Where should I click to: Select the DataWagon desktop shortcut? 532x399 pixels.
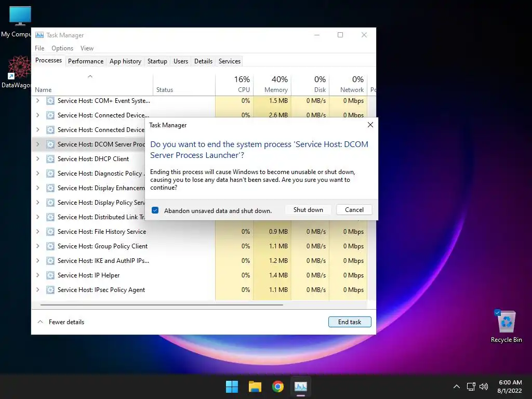[16, 72]
